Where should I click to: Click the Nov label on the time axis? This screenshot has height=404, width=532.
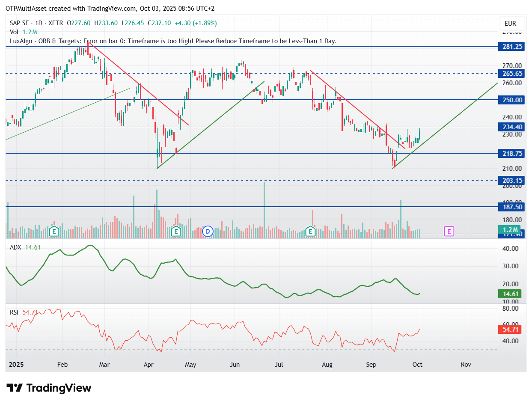(466, 365)
